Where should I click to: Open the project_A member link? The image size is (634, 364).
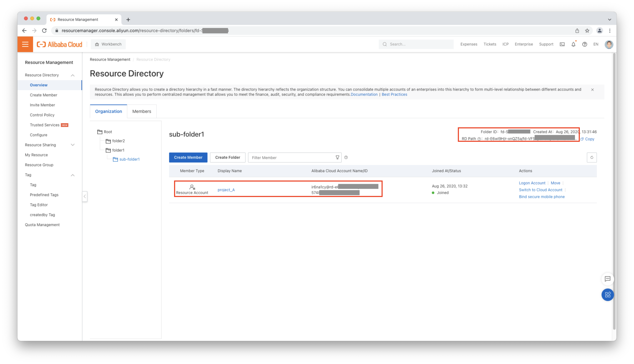(x=226, y=190)
